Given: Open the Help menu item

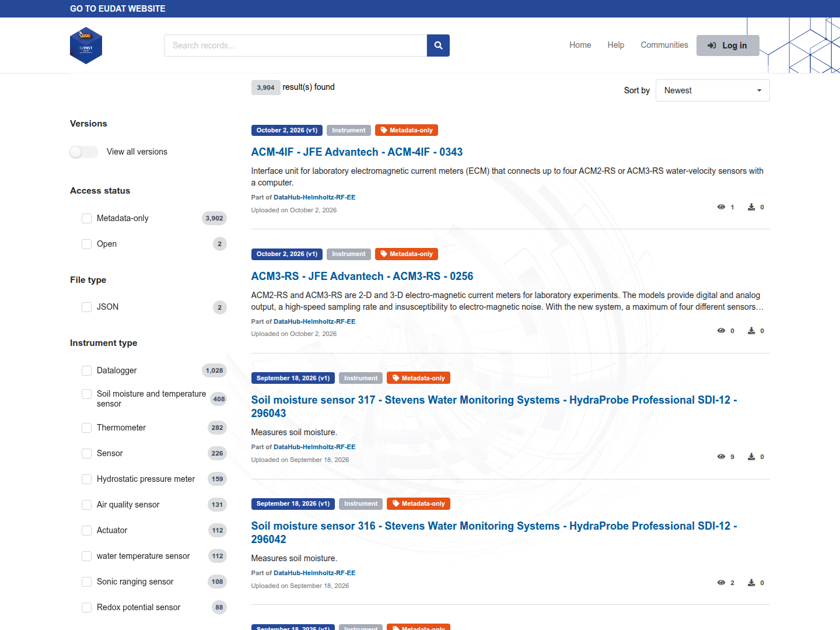Looking at the screenshot, I should (615, 45).
